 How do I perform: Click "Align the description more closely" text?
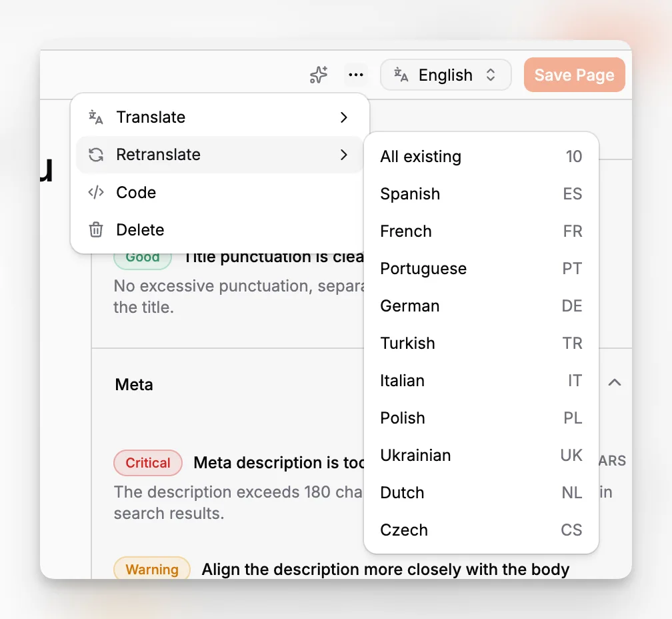click(x=385, y=570)
